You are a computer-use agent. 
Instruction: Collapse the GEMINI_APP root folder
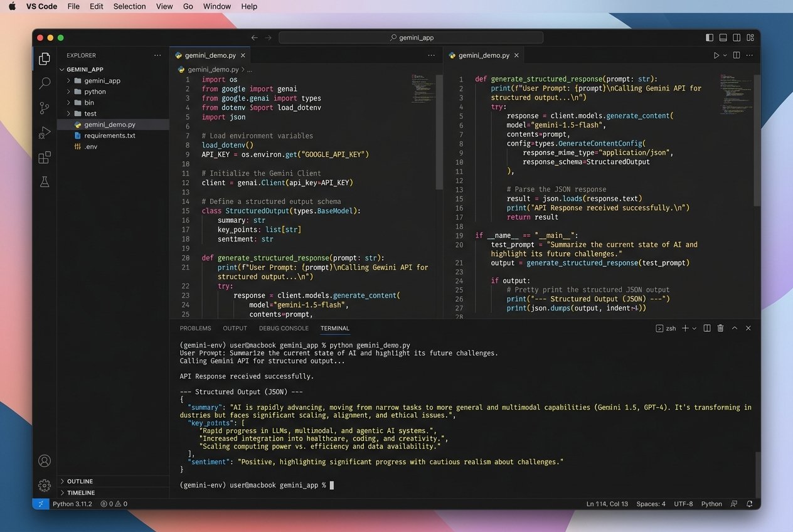click(x=114, y=70)
